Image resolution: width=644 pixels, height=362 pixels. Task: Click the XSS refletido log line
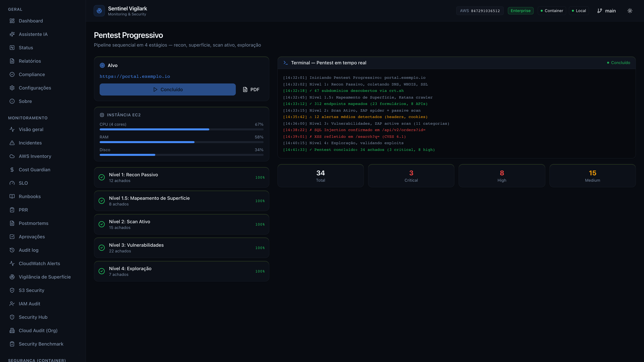tap(344, 137)
